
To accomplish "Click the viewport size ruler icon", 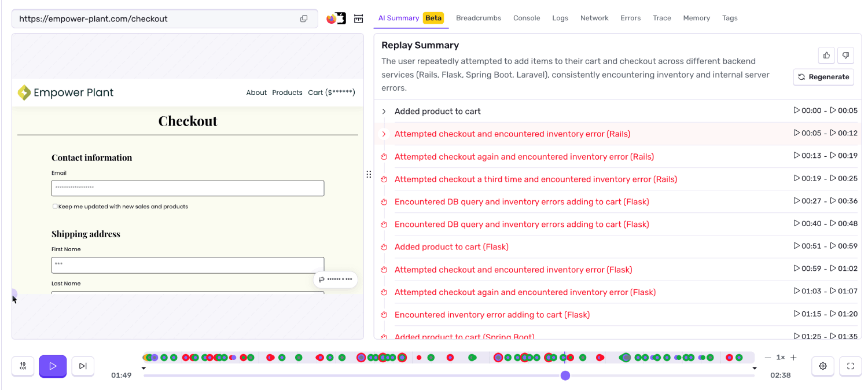I will click(x=358, y=19).
